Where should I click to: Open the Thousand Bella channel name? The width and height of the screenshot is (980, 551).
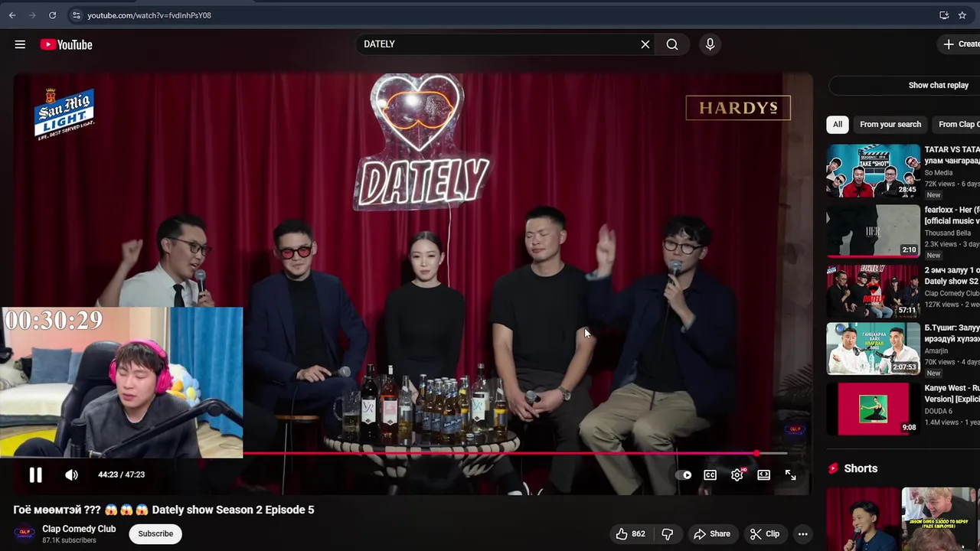947,233
